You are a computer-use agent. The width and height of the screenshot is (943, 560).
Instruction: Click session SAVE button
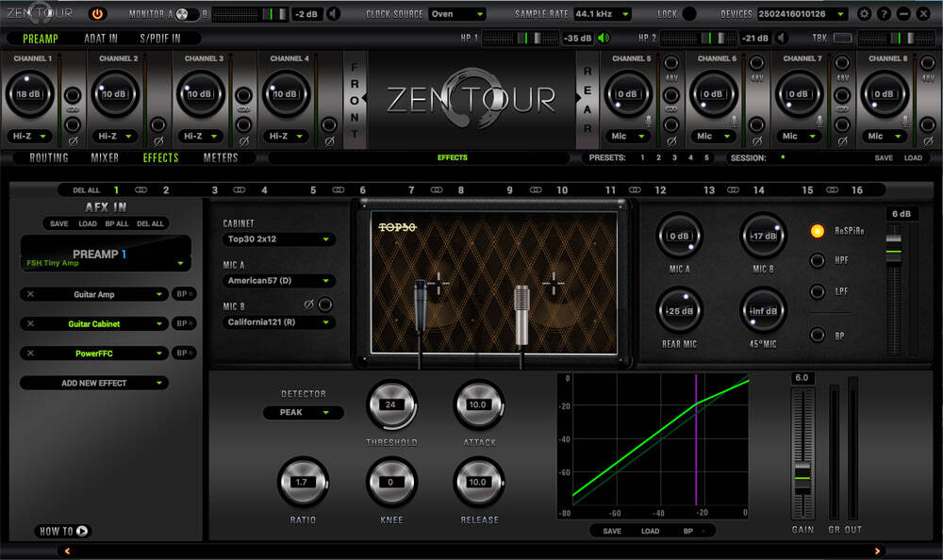[x=884, y=157]
